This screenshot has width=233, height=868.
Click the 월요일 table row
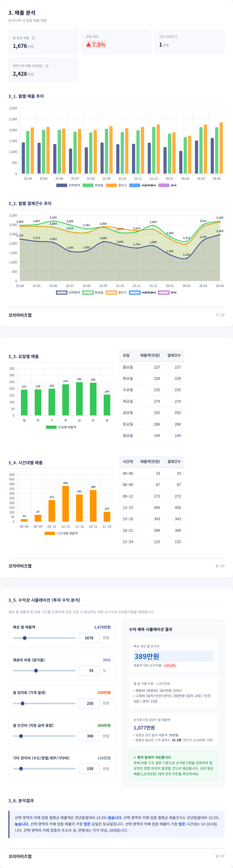click(x=152, y=367)
